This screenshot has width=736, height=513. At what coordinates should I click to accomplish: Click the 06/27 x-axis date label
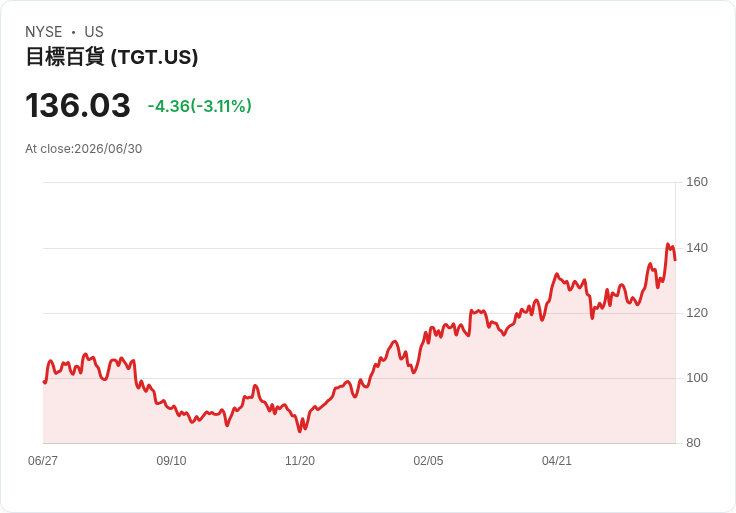[43, 461]
